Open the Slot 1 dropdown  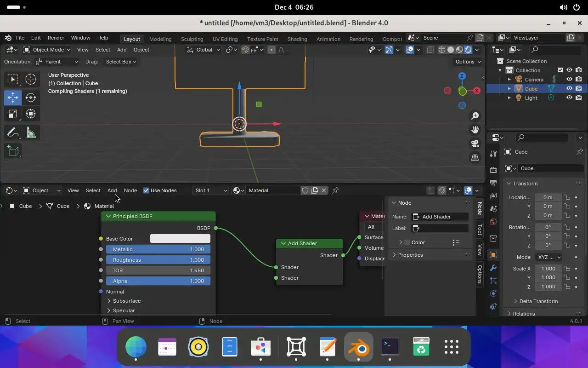211,190
